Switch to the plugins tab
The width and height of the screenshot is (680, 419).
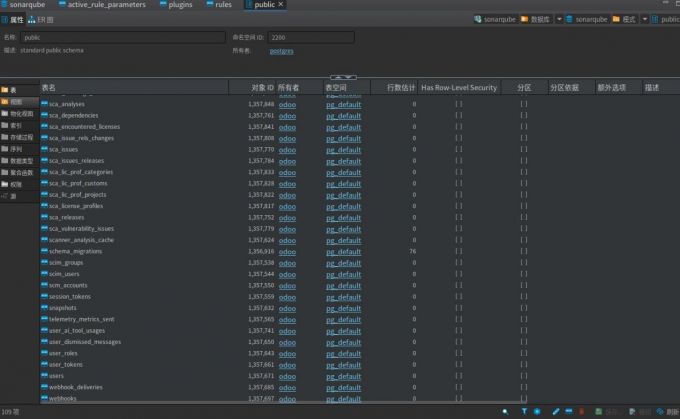(x=176, y=4)
